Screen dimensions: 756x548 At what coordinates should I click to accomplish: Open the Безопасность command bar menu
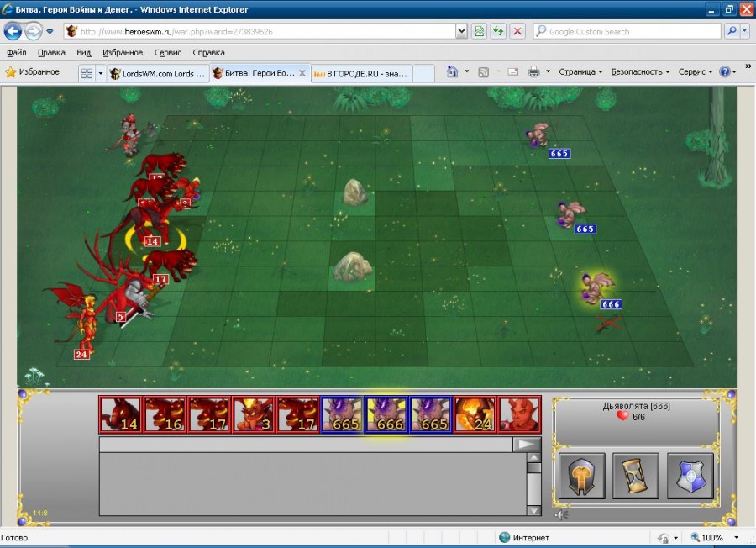[640, 72]
